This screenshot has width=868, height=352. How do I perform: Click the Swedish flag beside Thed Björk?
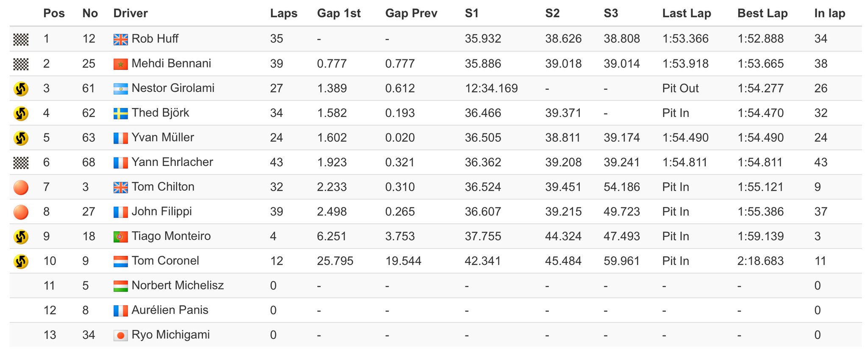121,114
